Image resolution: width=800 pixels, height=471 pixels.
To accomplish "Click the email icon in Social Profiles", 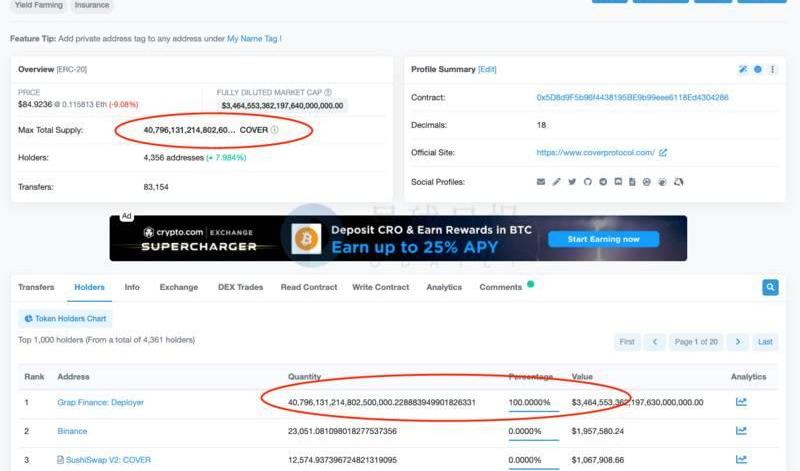I will 541,182.
